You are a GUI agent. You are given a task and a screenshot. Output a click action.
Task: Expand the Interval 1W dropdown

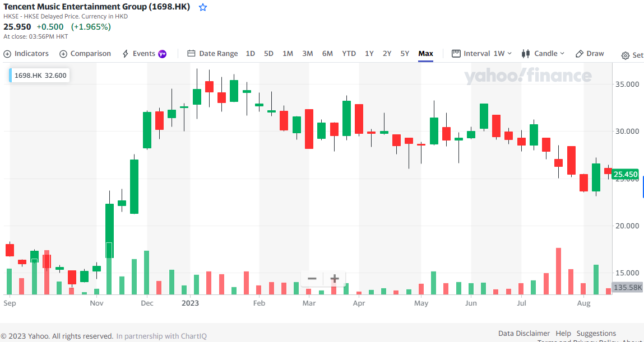click(482, 54)
